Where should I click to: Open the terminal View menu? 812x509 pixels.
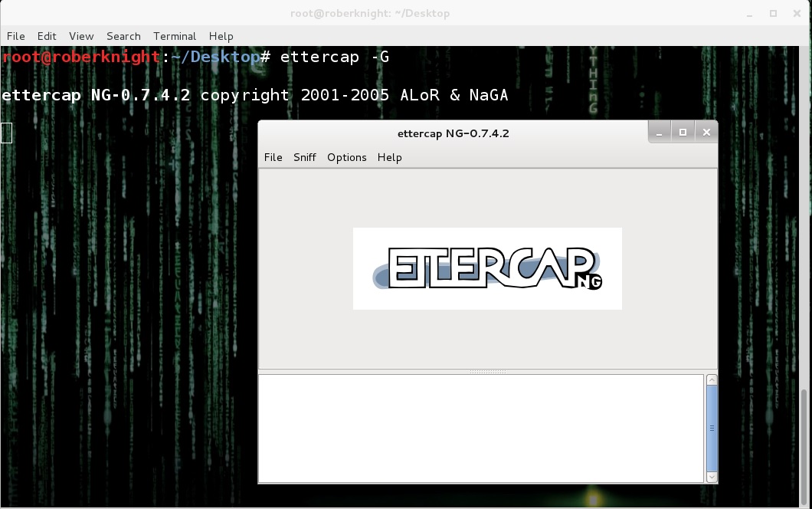(x=81, y=36)
